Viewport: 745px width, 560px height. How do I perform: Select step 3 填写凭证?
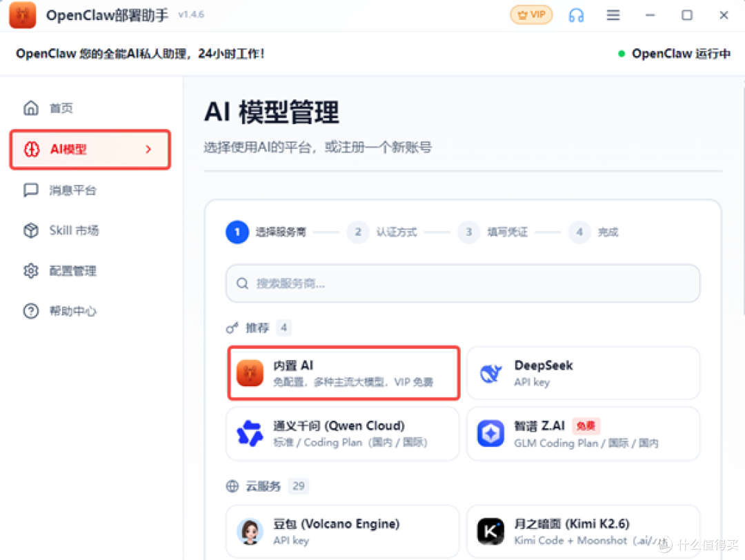[493, 232]
